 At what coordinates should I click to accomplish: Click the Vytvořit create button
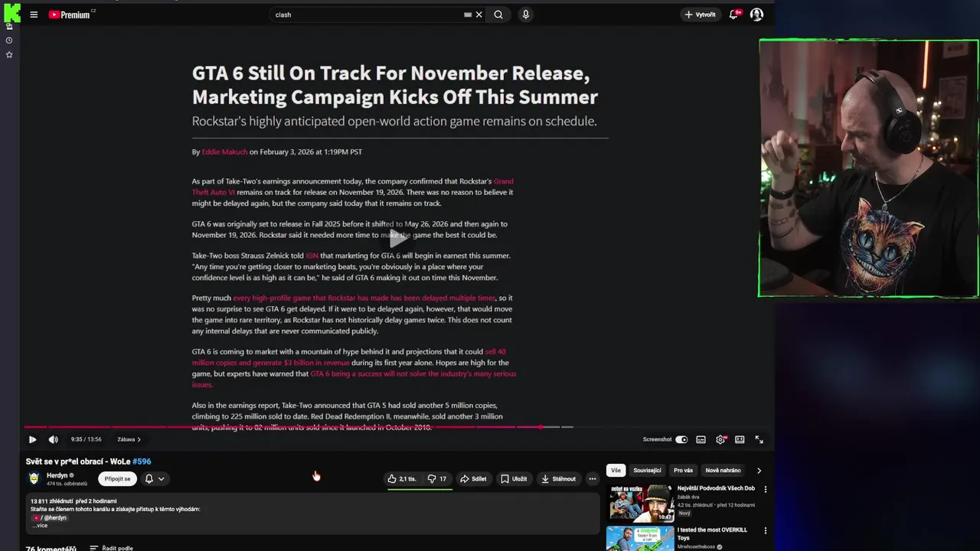pyautogui.click(x=700, y=15)
